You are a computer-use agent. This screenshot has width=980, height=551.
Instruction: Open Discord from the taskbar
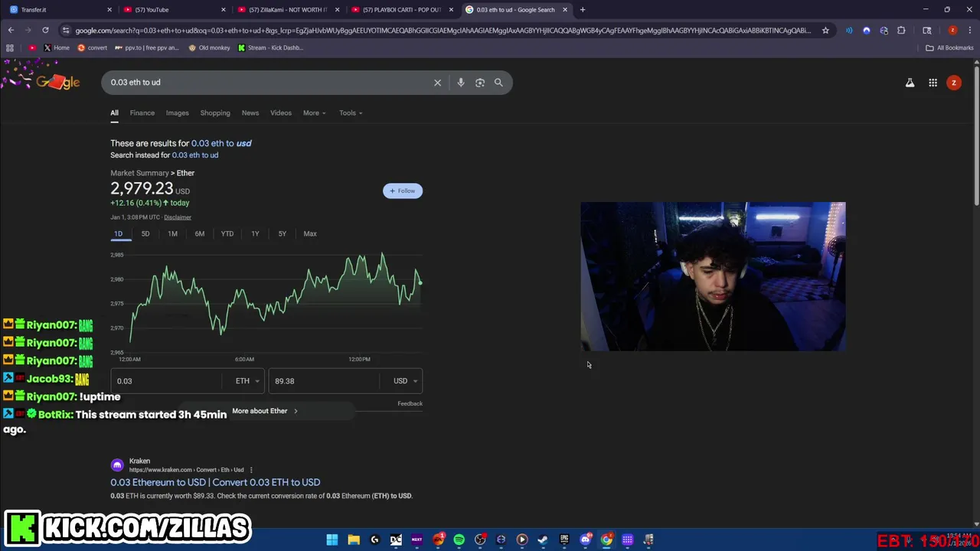click(586, 540)
